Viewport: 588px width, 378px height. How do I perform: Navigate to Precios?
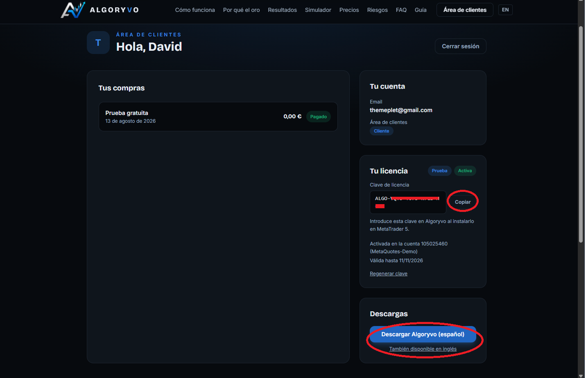coord(349,10)
